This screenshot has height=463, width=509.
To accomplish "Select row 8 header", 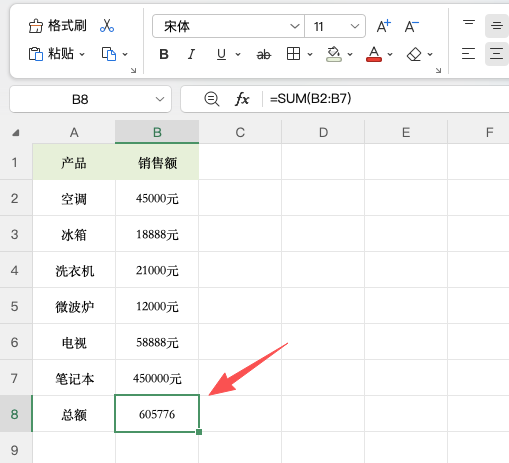I will 16,414.
